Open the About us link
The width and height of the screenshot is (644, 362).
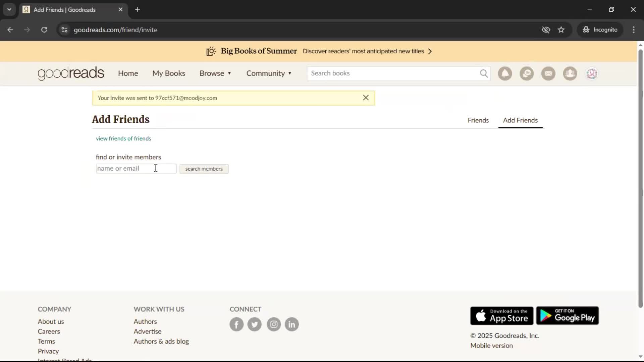(x=51, y=321)
